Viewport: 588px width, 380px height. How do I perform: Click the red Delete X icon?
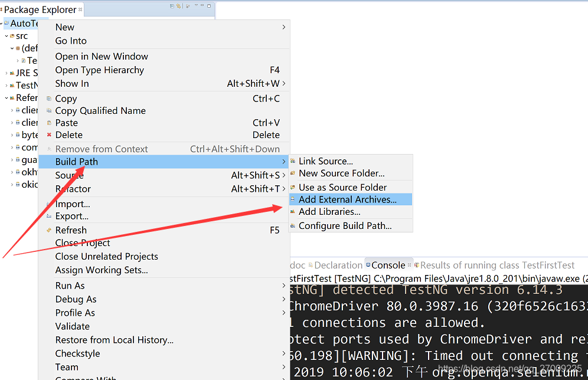tap(49, 135)
